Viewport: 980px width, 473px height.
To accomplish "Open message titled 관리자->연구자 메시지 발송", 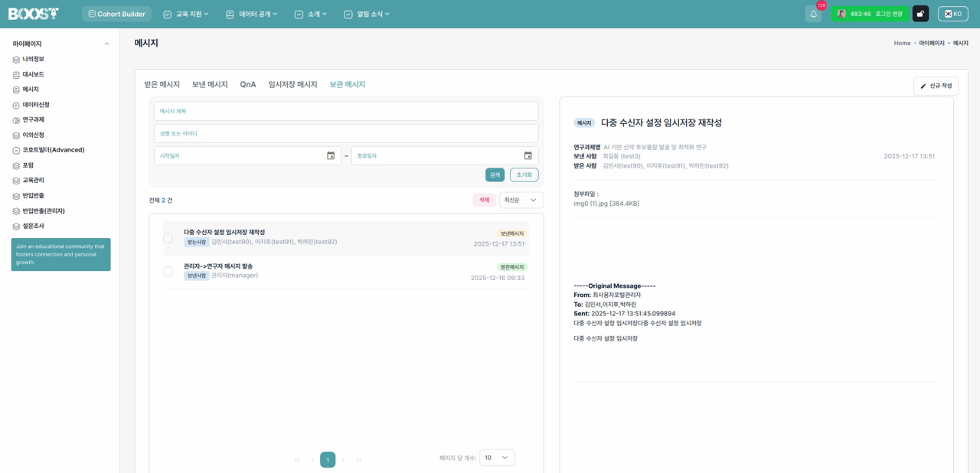I will pyautogui.click(x=218, y=266).
